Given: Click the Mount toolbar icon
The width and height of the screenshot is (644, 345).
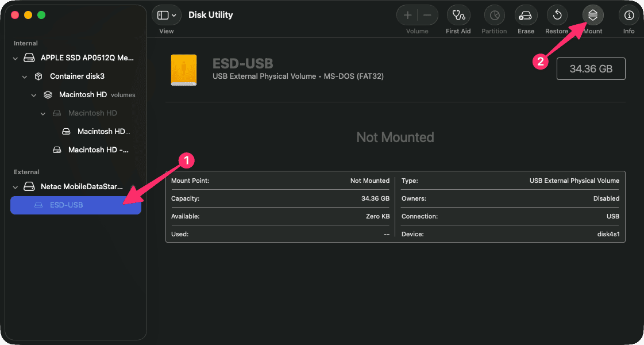Looking at the screenshot, I should coord(593,15).
